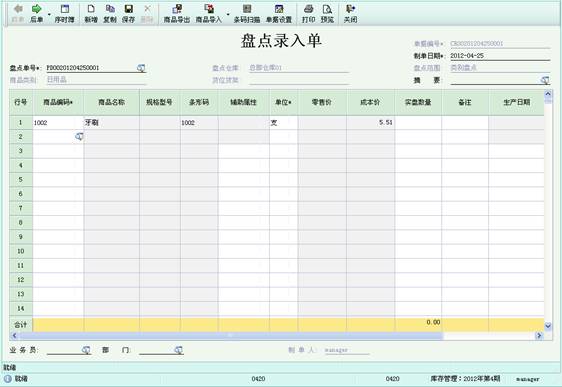The image size is (562, 387).
Task: Click the 商品名称 column header
Action: click(x=111, y=102)
